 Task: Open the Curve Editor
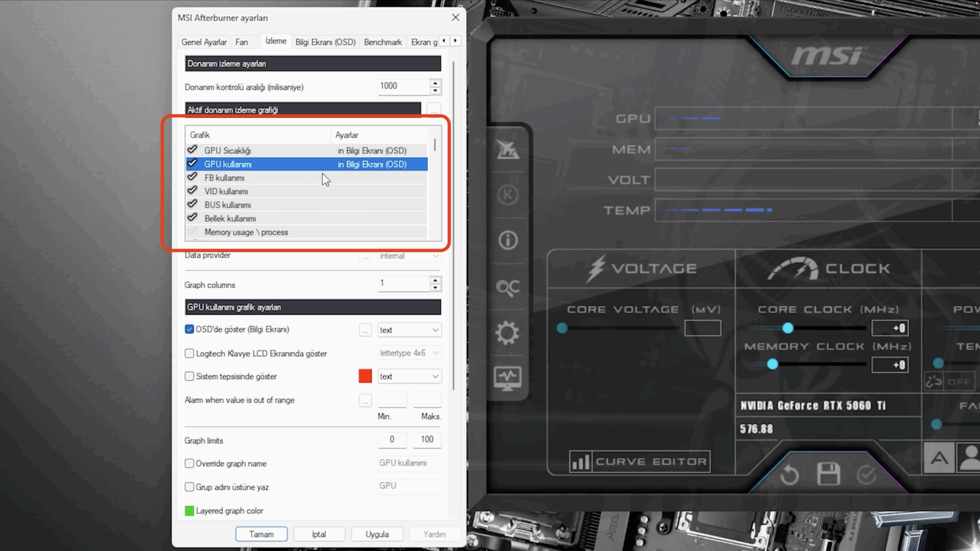point(639,461)
